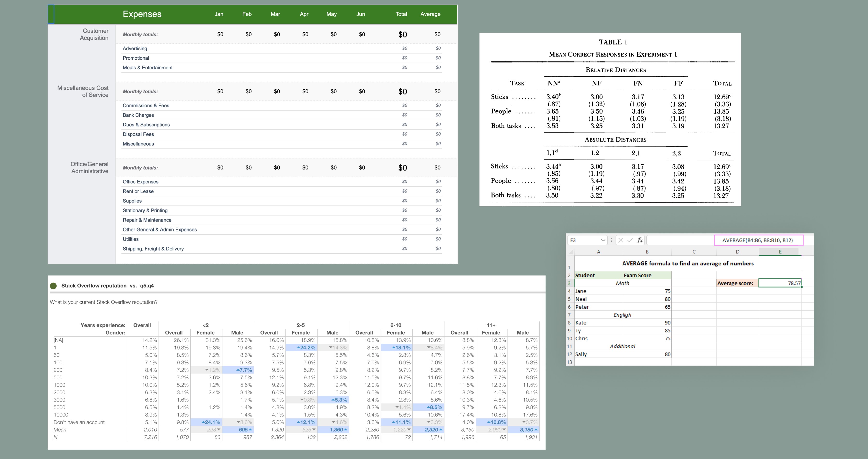Click 'Stack Overflow reputation vs. q5,q4' title
868x459 pixels.
click(x=108, y=286)
